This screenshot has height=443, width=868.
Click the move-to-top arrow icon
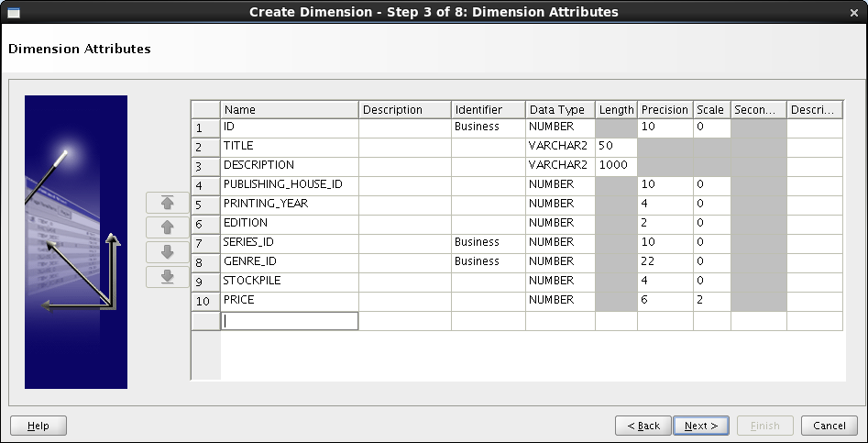point(167,203)
